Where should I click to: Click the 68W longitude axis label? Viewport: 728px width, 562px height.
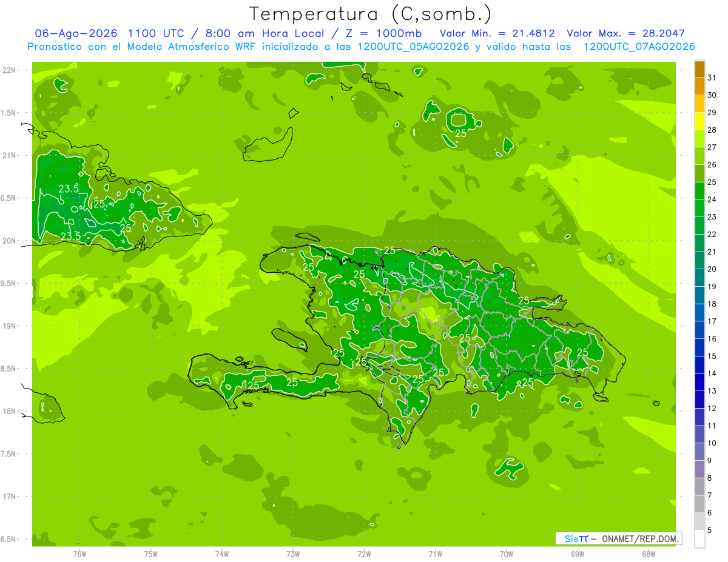coord(649,554)
